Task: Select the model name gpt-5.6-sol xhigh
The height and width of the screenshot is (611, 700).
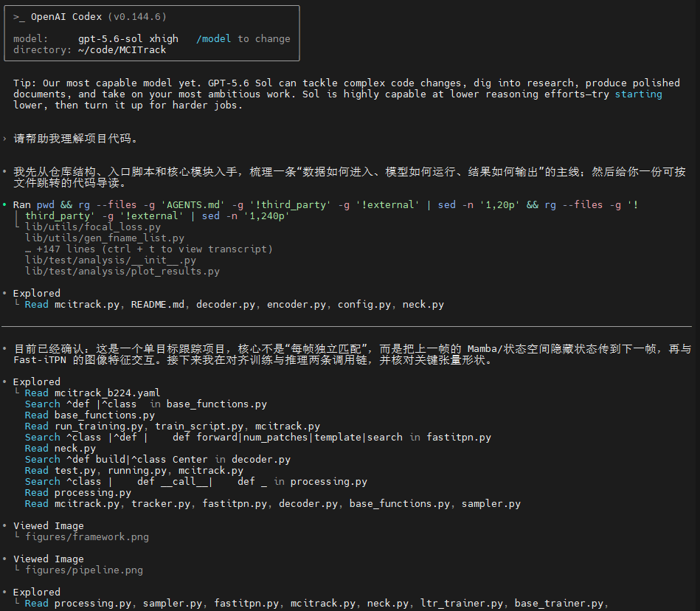Action: click(x=128, y=39)
